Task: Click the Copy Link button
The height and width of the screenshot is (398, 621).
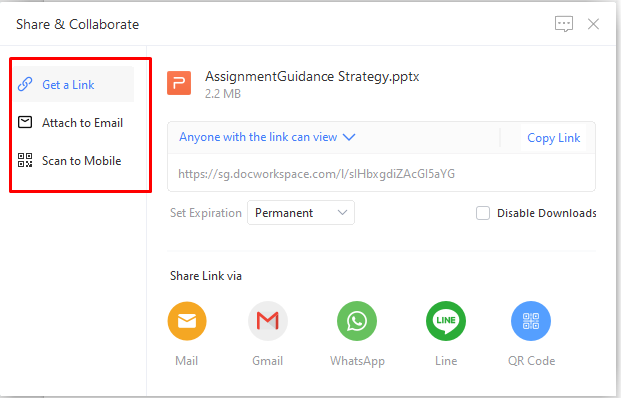Action: pos(553,138)
